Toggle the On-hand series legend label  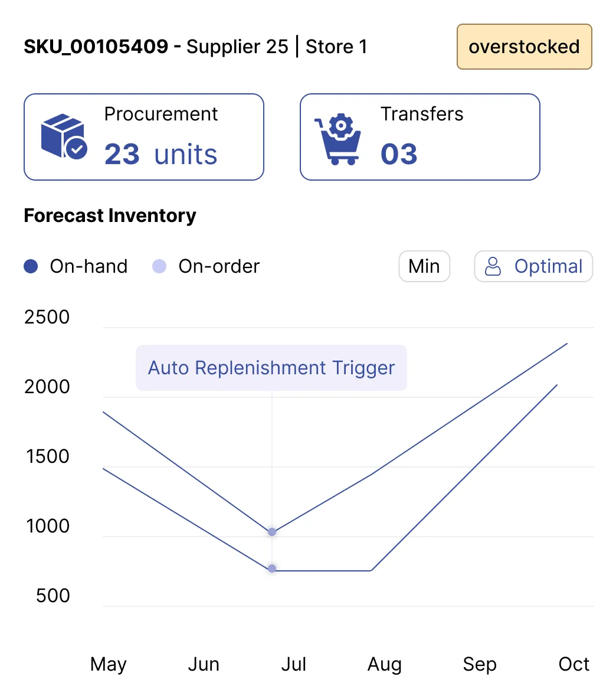pyautogui.click(x=89, y=267)
